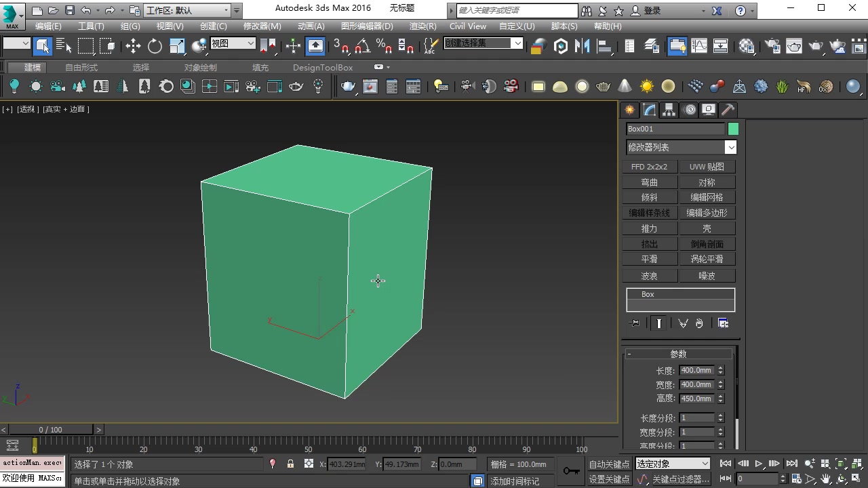Switch to the 自由形式 ribbon tab
Image resolution: width=868 pixels, height=488 pixels.
click(81, 67)
